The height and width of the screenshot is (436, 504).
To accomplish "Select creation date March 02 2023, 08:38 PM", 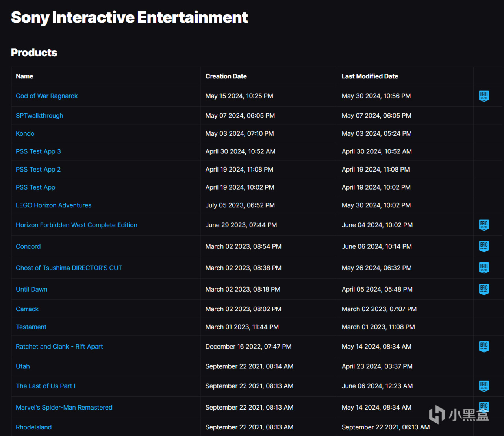I will pos(243,268).
